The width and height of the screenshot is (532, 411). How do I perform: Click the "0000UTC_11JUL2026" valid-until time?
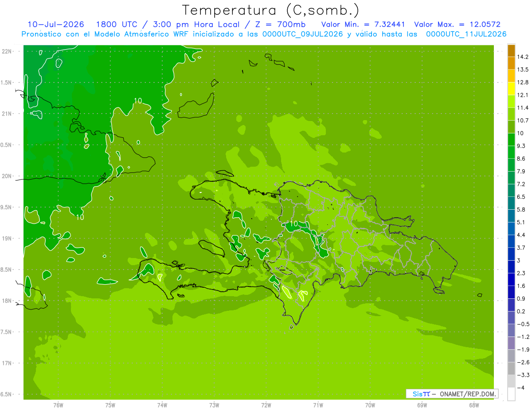(x=466, y=34)
